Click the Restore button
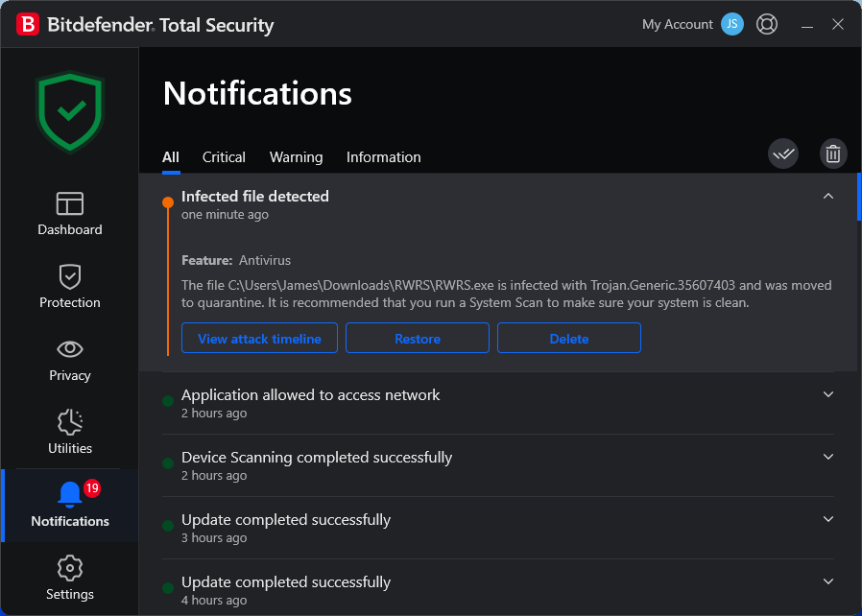862x616 pixels. (x=418, y=338)
